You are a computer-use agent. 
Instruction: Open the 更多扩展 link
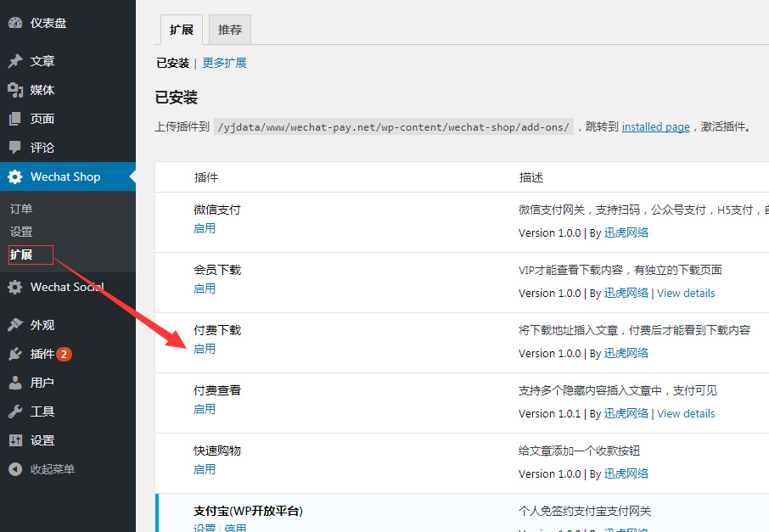pos(225,63)
